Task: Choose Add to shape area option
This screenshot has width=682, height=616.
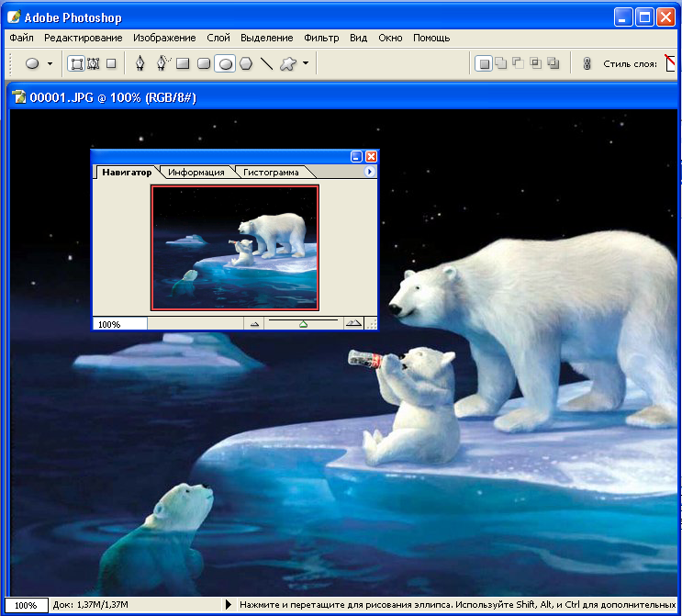Action: 501,63
